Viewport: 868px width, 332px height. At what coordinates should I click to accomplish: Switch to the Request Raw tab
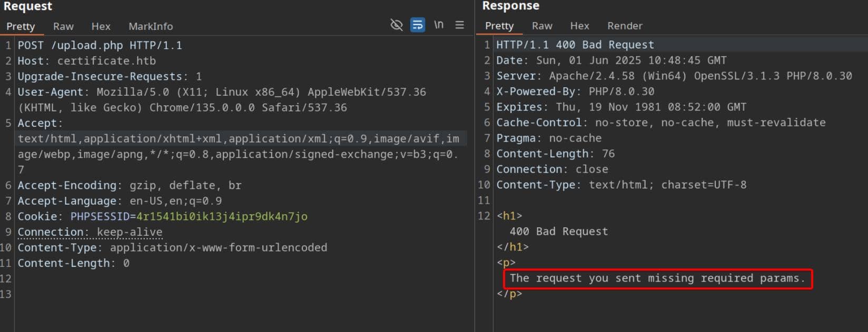tap(63, 26)
